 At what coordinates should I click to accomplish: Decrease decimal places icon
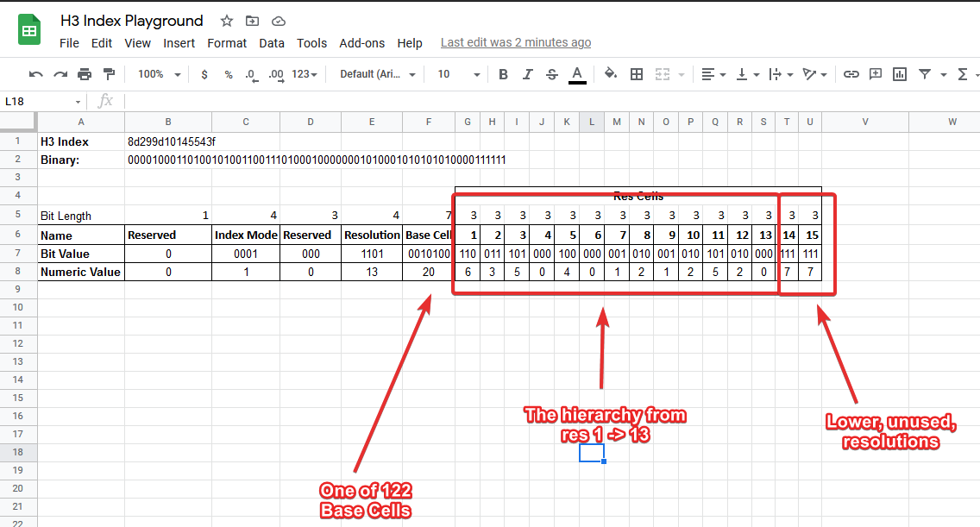tap(251, 74)
